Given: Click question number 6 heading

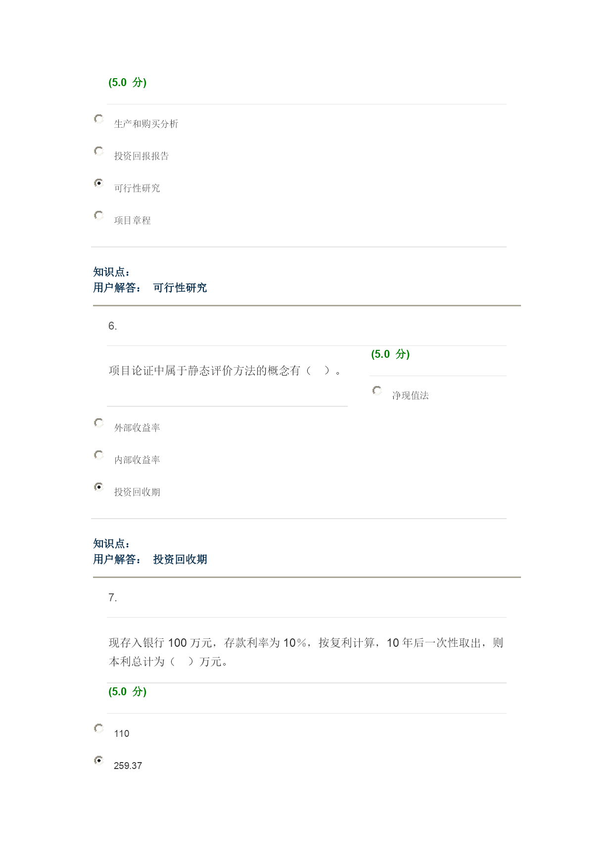Looking at the screenshot, I should tap(113, 326).
